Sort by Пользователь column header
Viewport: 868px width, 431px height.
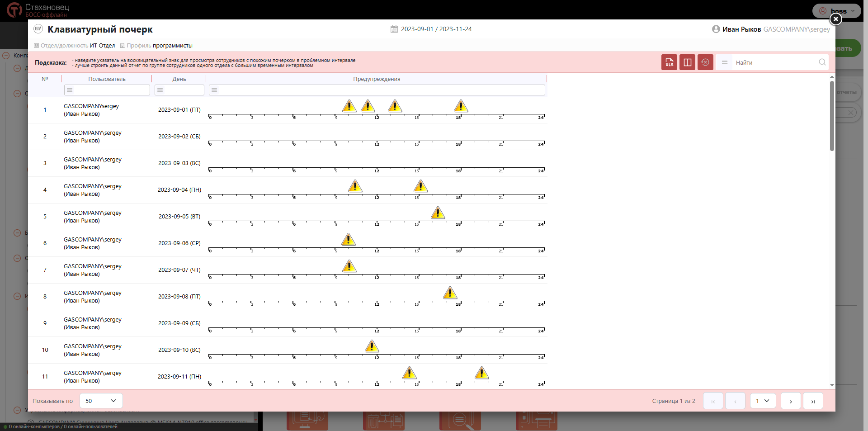coord(107,79)
